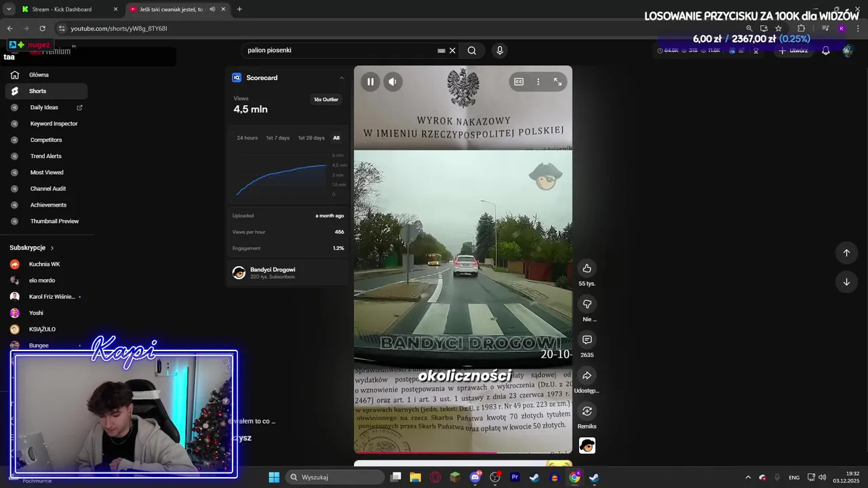
Task: Collapse the Scorecard panel
Action: [342, 78]
